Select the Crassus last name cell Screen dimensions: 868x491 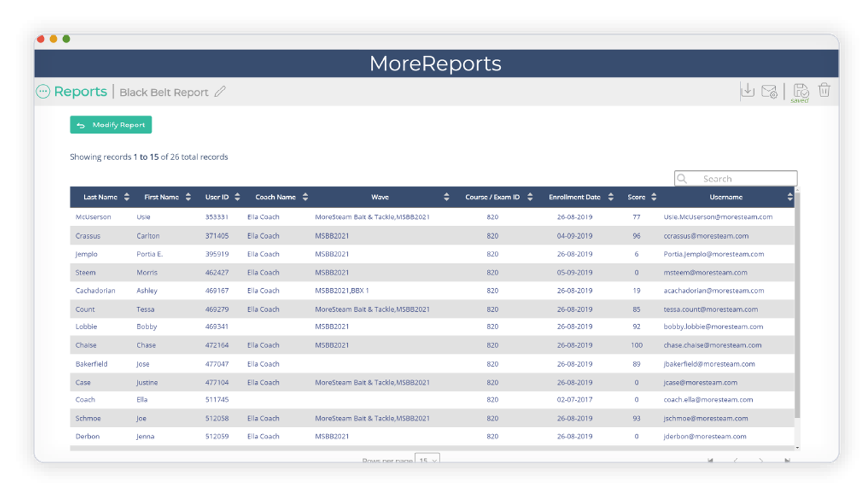(x=87, y=236)
